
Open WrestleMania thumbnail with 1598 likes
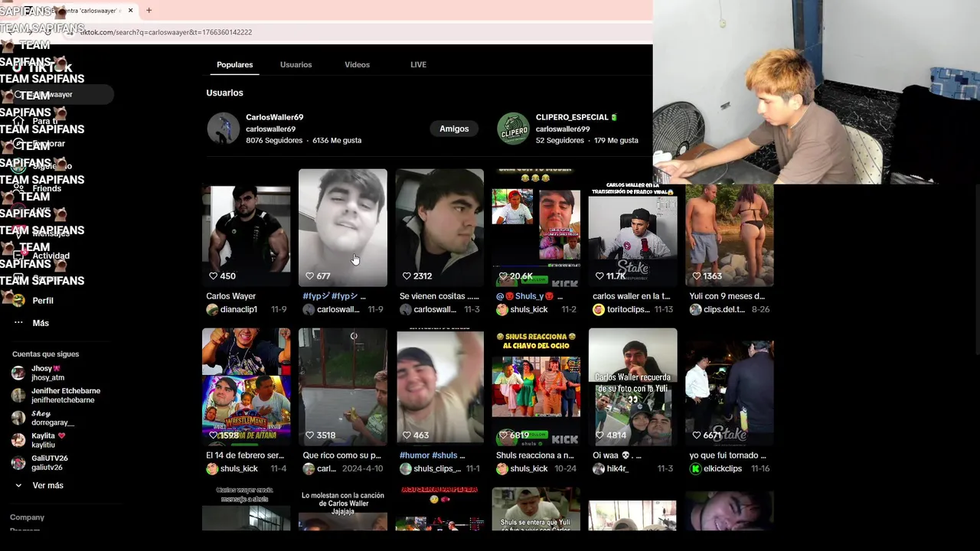click(x=246, y=386)
